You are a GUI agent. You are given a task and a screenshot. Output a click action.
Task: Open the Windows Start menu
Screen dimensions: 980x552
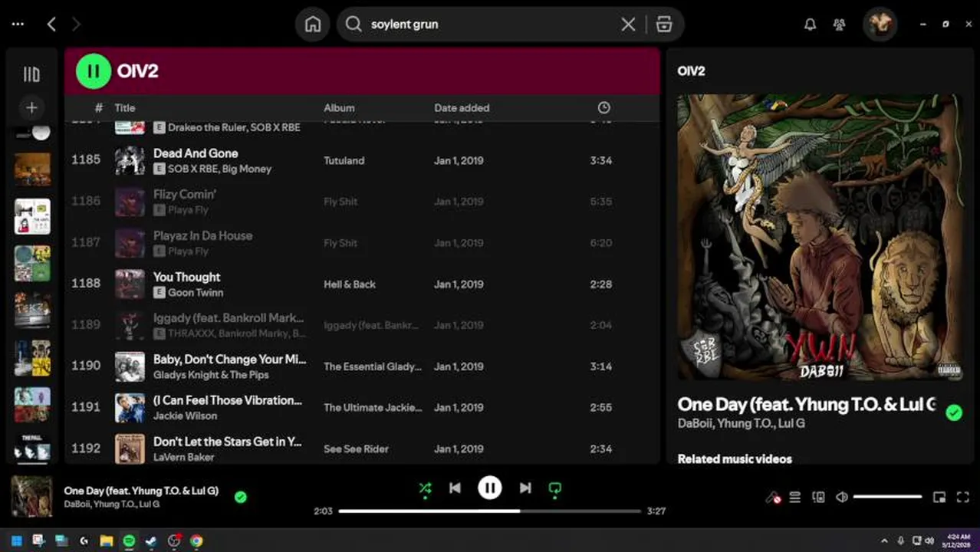[16, 540]
